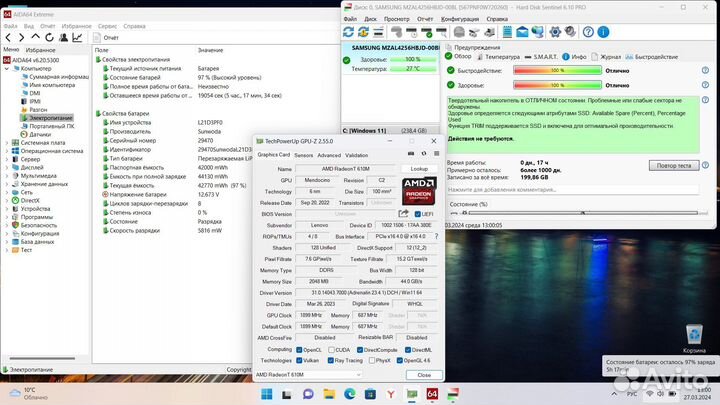Viewport: 720px width, 405px height.
Task: Toggle the CUDA checkbox
Action: tap(331, 350)
